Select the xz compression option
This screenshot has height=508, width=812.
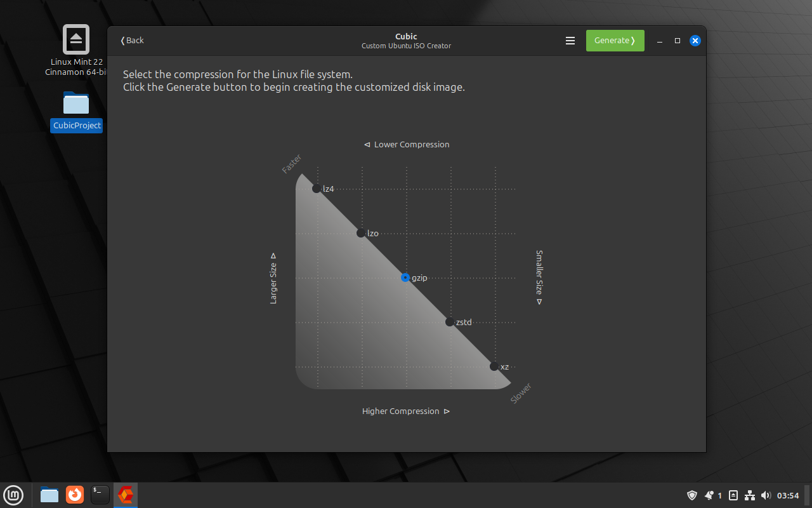tap(494, 366)
